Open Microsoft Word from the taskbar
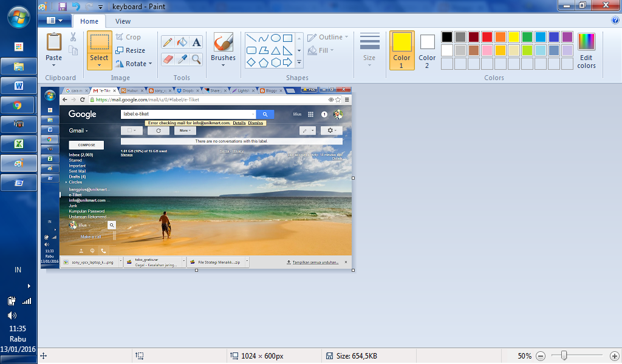The image size is (622, 364). click(19, 86)
